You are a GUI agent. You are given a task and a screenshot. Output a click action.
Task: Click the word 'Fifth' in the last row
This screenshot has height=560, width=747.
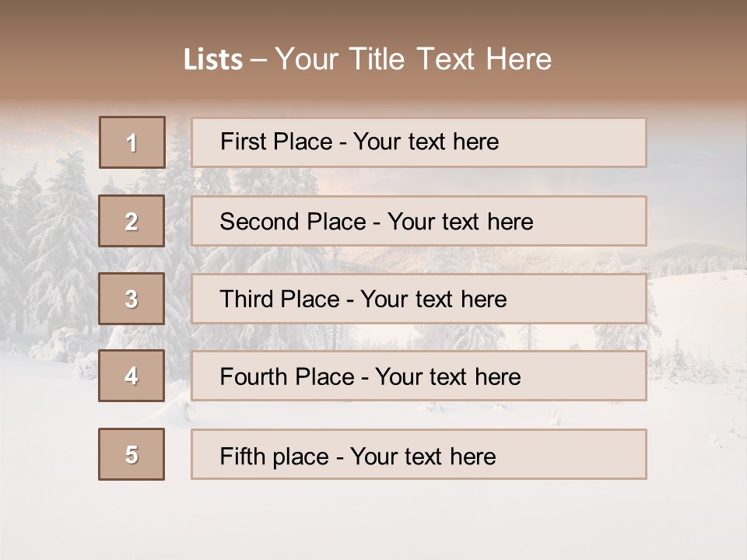click(241, 456)
